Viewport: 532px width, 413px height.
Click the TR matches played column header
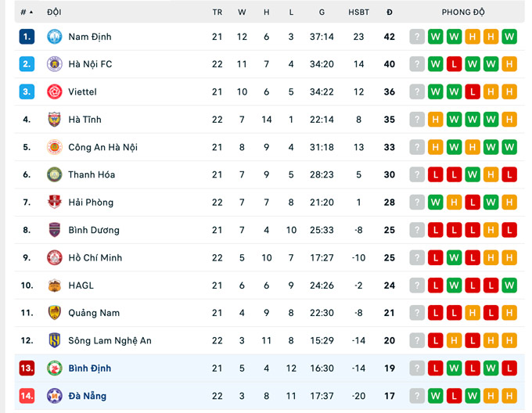[x=217, y=13]
